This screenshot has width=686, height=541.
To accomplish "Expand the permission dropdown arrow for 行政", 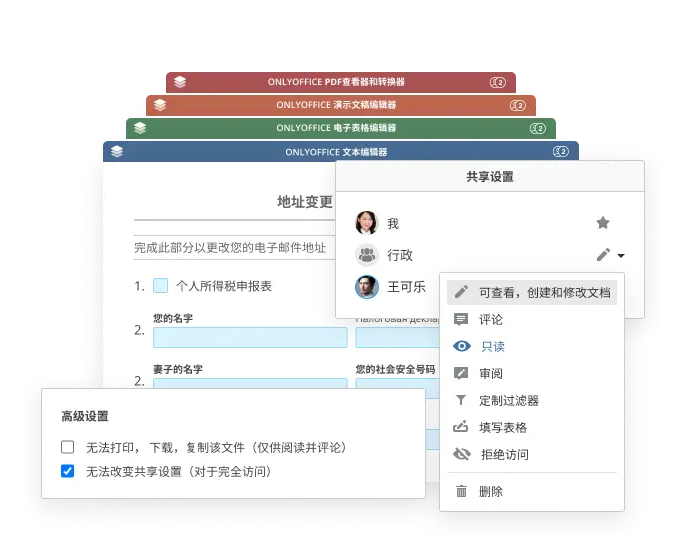I will (621, 255).
